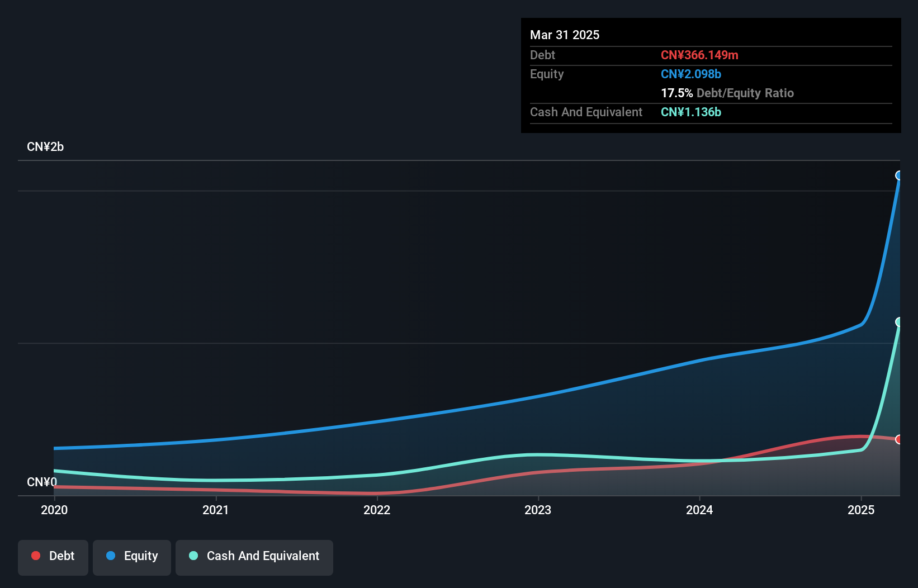The height and width of the screenshot is (588, 918).
Task: Toggle Cash And Equivalent legend button
Action: [254, 557]
